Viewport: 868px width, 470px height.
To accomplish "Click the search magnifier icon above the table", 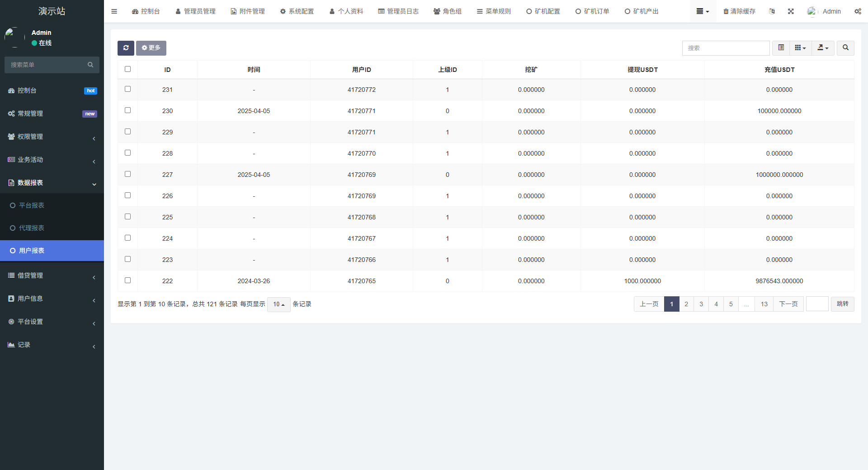I will click(x=844, y=48).
